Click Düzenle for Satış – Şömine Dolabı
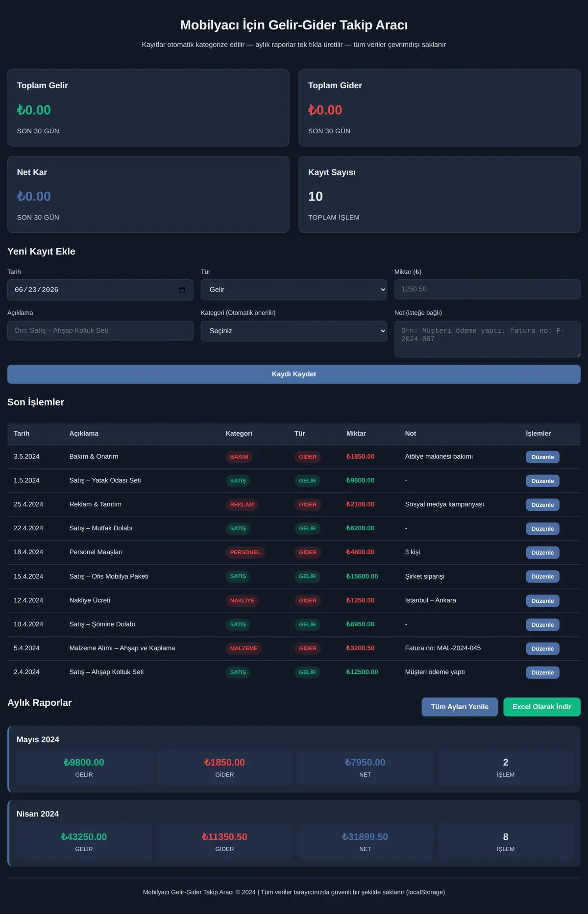 542,625
